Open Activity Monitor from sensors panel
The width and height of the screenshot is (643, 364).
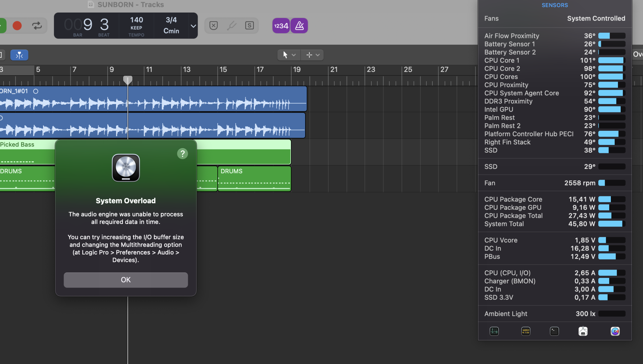click(494, 331)
